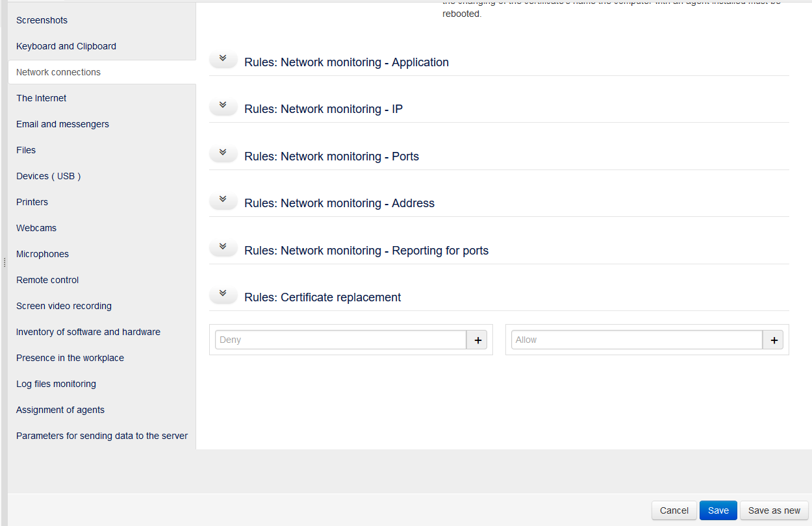
Task: Click plus icon next to Deny field
Action: (x=477, y=340)
